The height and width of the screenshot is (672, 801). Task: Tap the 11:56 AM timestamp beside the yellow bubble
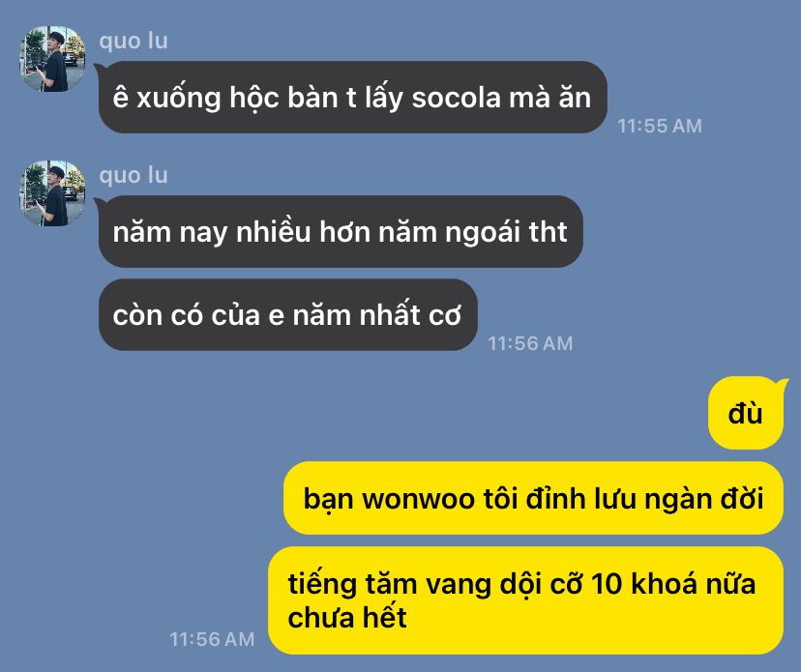click(212, 639)
